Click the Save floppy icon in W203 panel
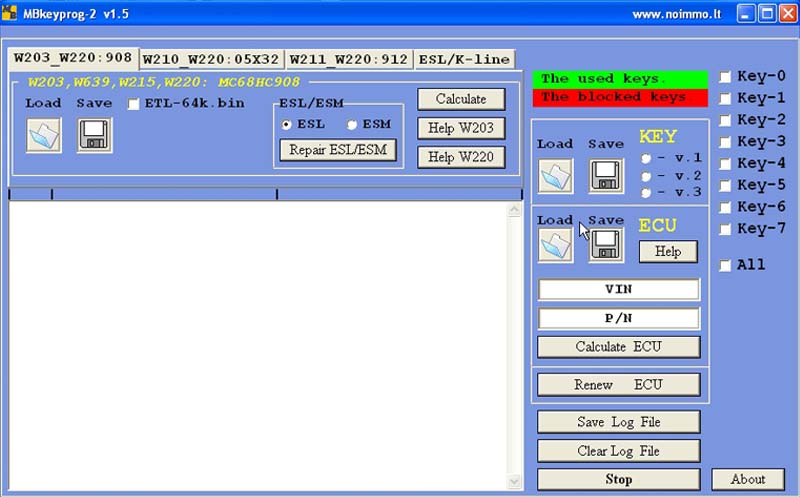Image resolution: width=800 pixels, height=497 pixels. [95, 135]
